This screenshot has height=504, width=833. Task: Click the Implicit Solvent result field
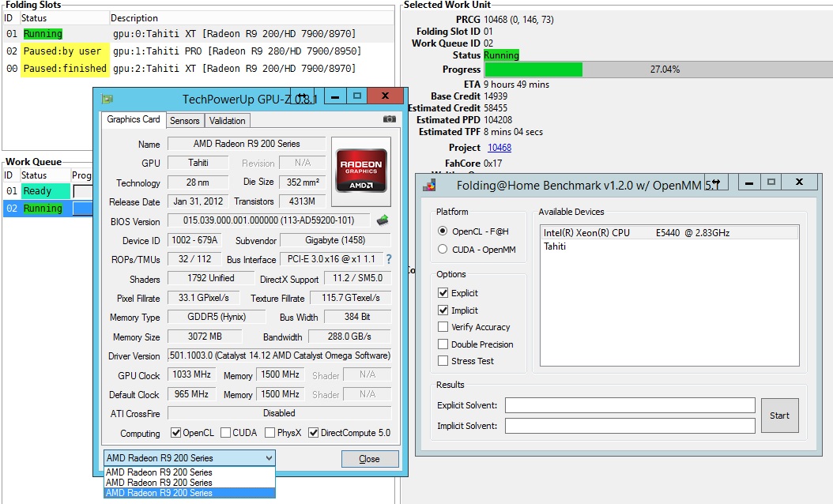click(630, 426)
